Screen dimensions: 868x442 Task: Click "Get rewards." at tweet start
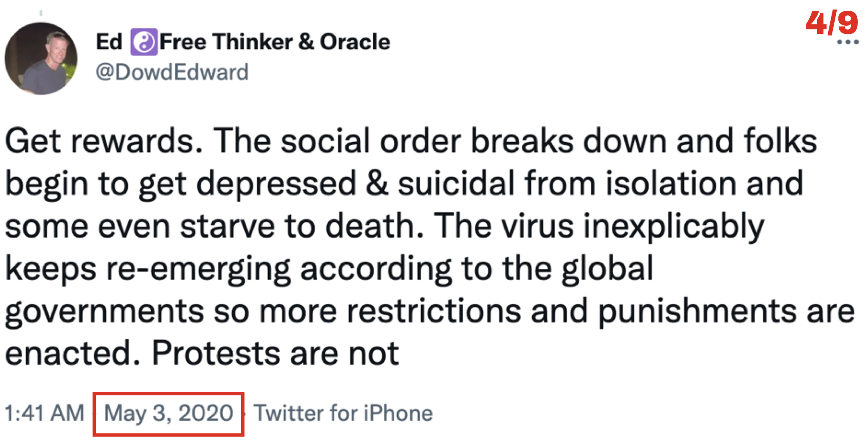(104, 141)
